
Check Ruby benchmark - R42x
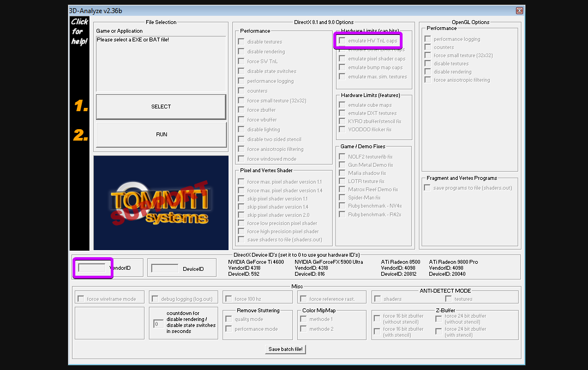coord(342,214)
